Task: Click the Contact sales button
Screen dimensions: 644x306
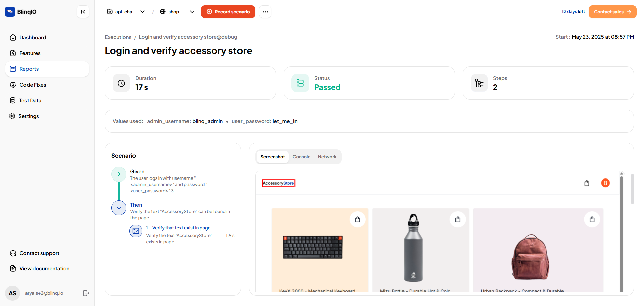Action: [612, 12]
